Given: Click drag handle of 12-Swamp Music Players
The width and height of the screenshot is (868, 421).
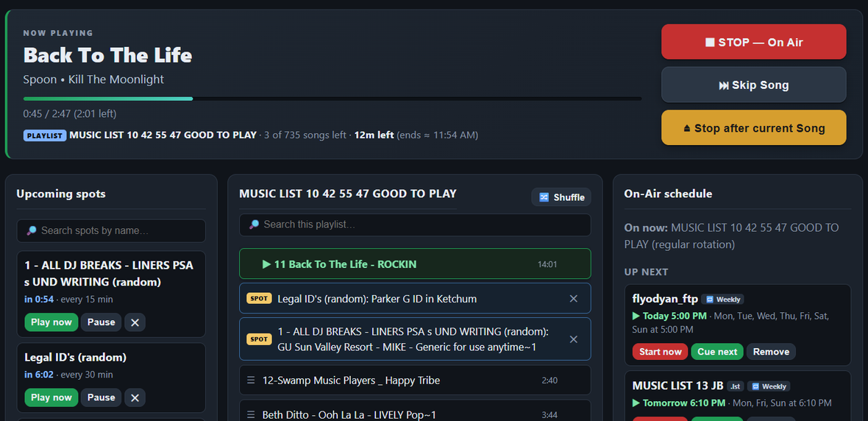Looking at the screenshot, I should pos(251,380).
